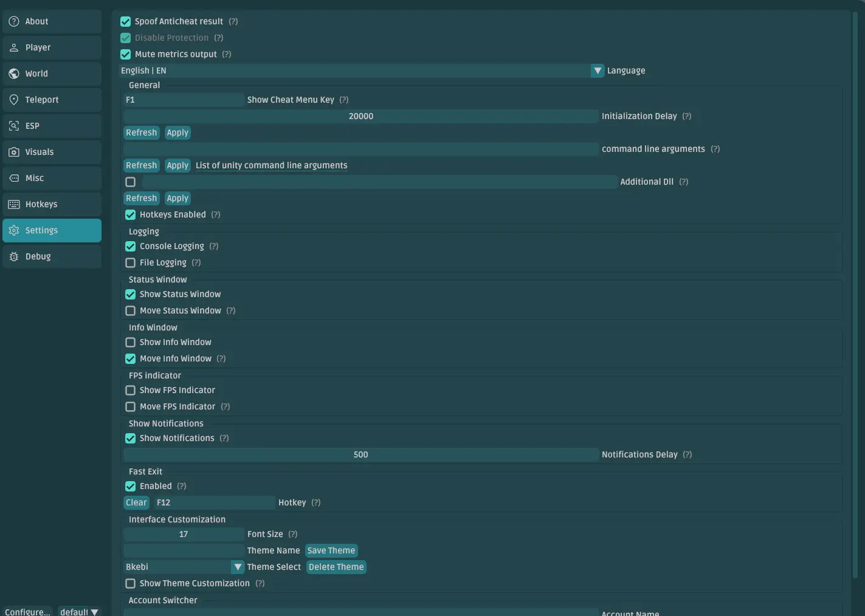Screen dimensions: 865x616
Task: Open help tooltip for Notifications Delay
Action: pos(688,454)
